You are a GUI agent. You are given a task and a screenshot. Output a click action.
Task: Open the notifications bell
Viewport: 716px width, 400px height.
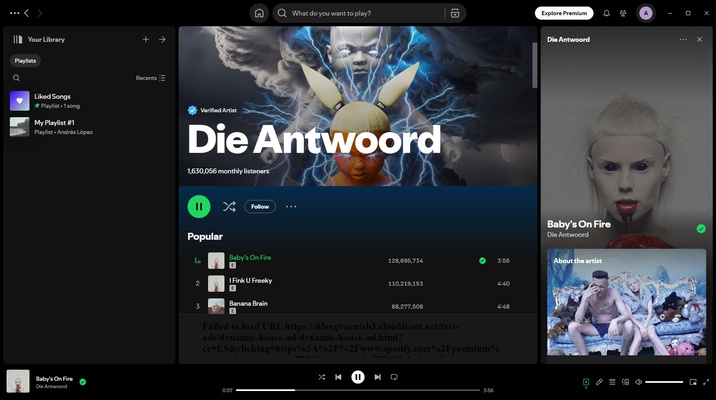pos(606,13)
